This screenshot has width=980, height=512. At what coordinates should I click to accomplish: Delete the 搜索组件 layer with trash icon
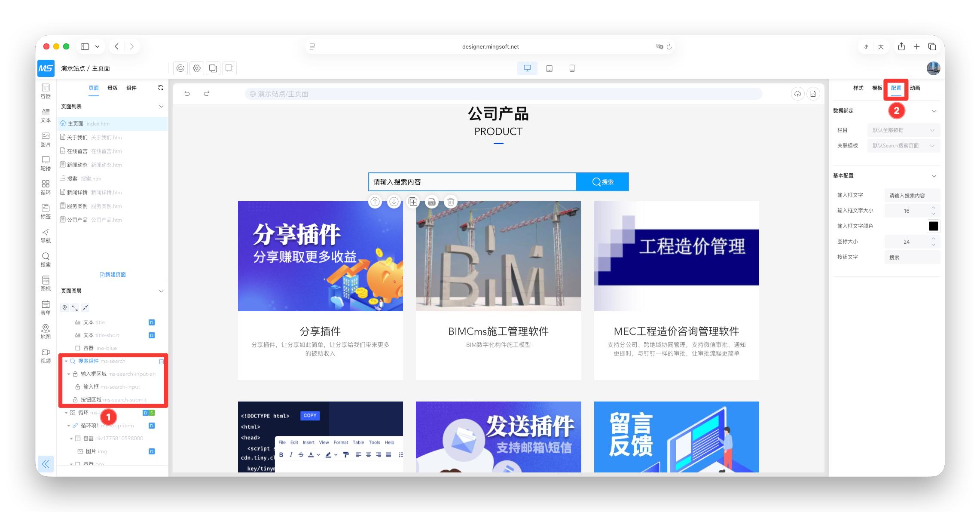pos(162,361)
